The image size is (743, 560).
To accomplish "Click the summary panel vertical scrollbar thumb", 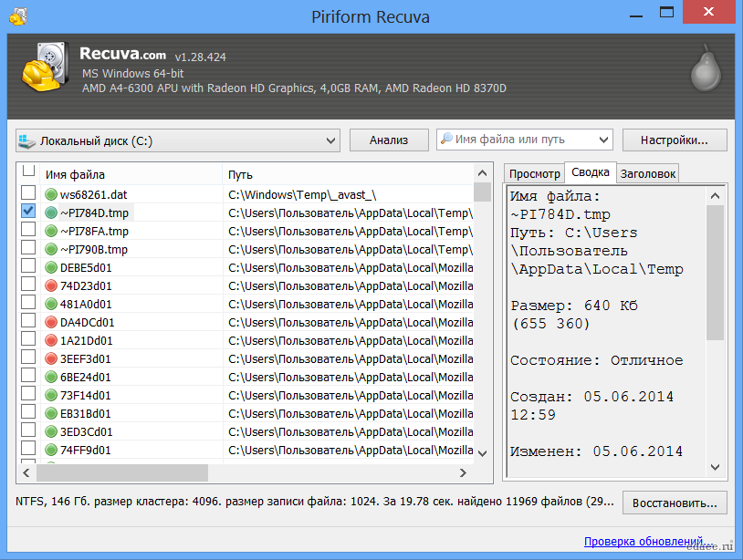I will point(715,272).
